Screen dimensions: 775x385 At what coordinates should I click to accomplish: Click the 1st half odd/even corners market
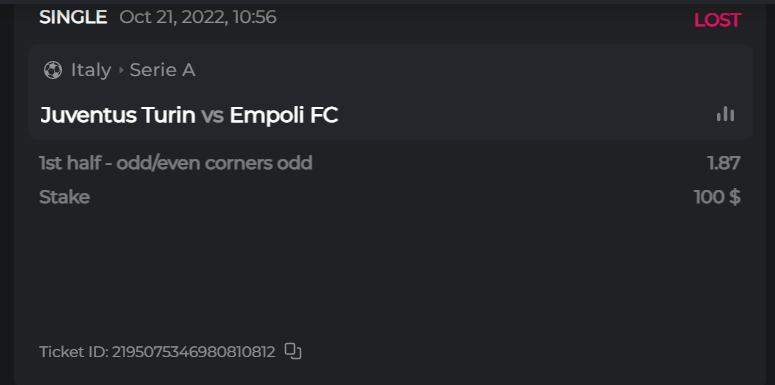point(175,163)
